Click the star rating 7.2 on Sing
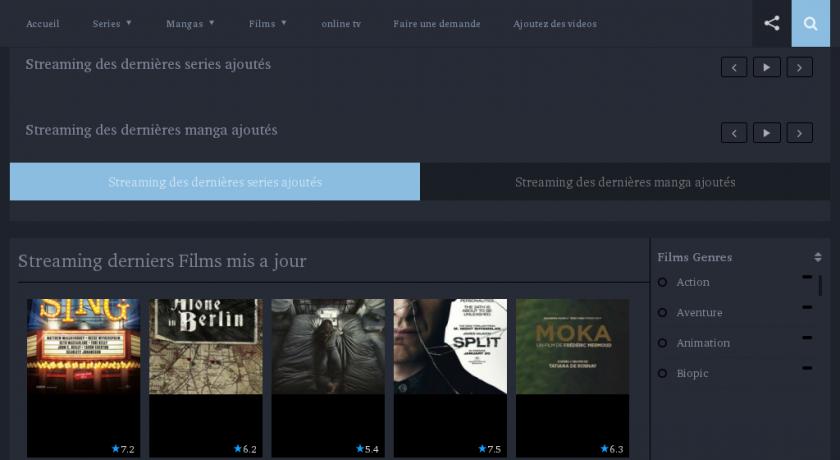Viewport: 840px width, 460px height. (x=123, y=449)
